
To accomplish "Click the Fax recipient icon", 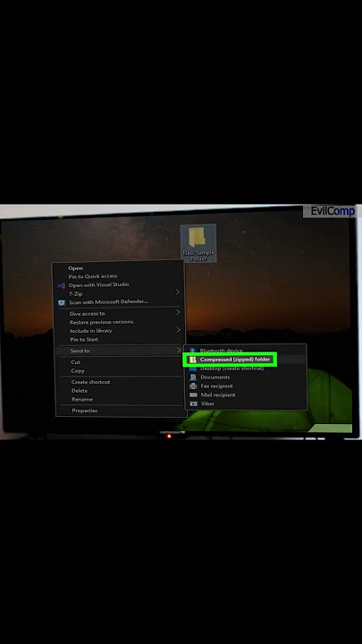I will [193, 386].
